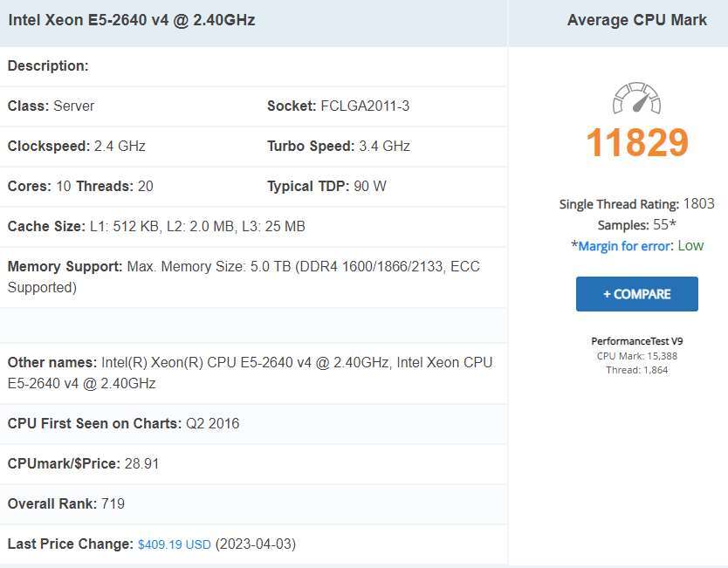Click the CPUmark/$Price value 28.91
The width and height of the screenshot is (728, 568).
(141, 464)
